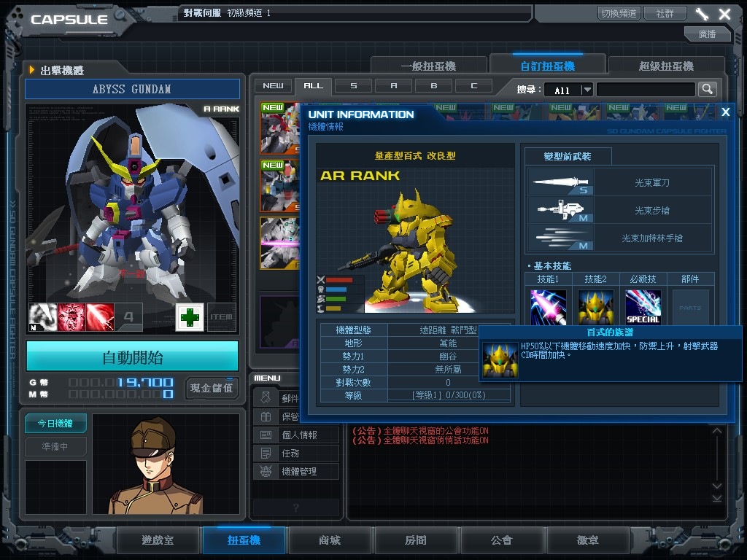Select the NEW filter tab
Screen dimensions: 747x560
(x=273, y=86)
